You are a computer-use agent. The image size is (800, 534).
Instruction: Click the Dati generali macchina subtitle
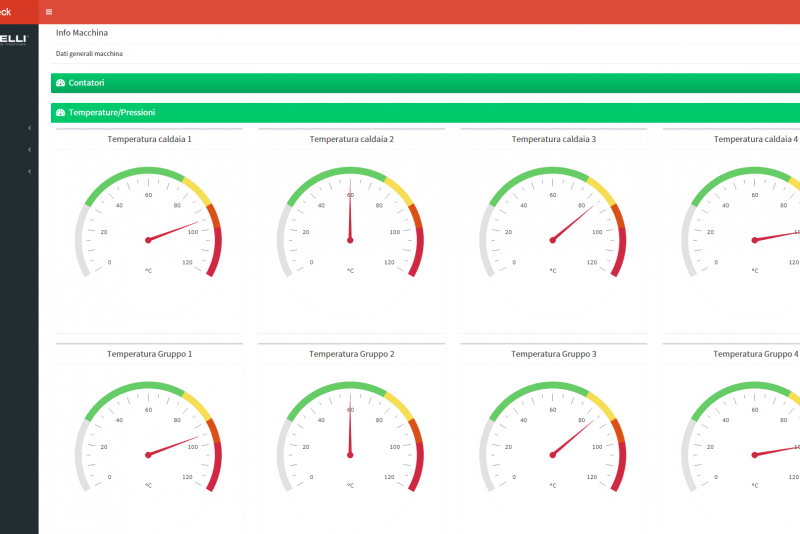coord(89,54)
